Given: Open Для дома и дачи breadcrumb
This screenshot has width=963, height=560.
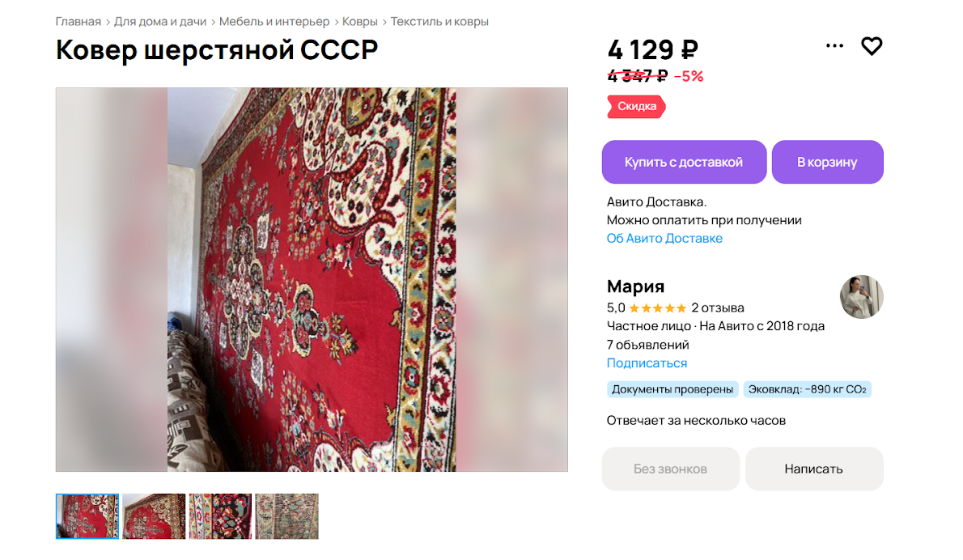Looking at the screenshot, I should coord(160,22).
